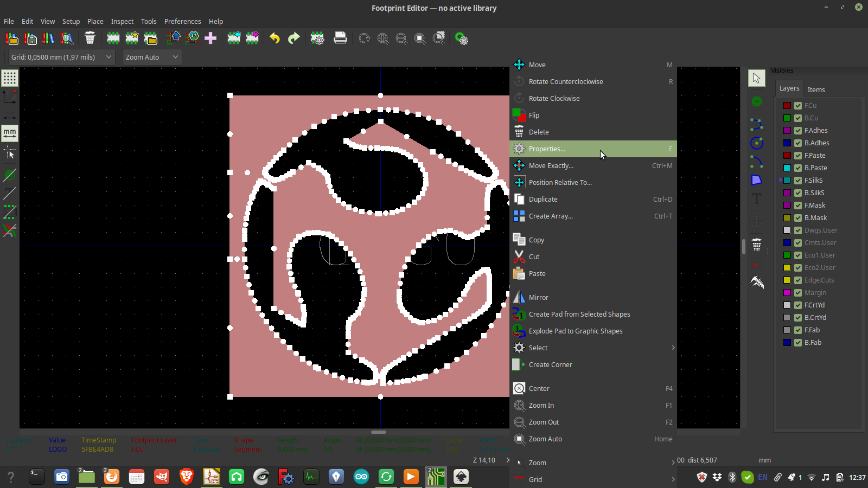Toggle Edge.Cuts layer visibility checkbox
The image size is (868, 488).
point(798,280)
